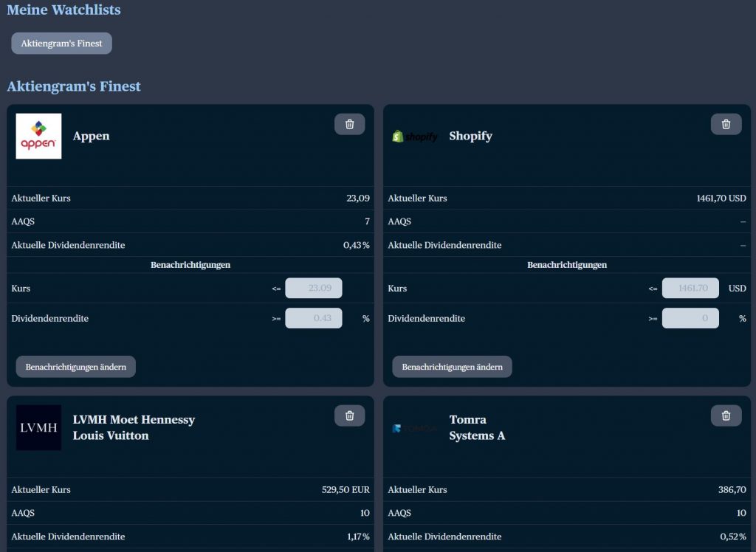
Task: Change notifications for Appen
Action: [x=76, y=367]
